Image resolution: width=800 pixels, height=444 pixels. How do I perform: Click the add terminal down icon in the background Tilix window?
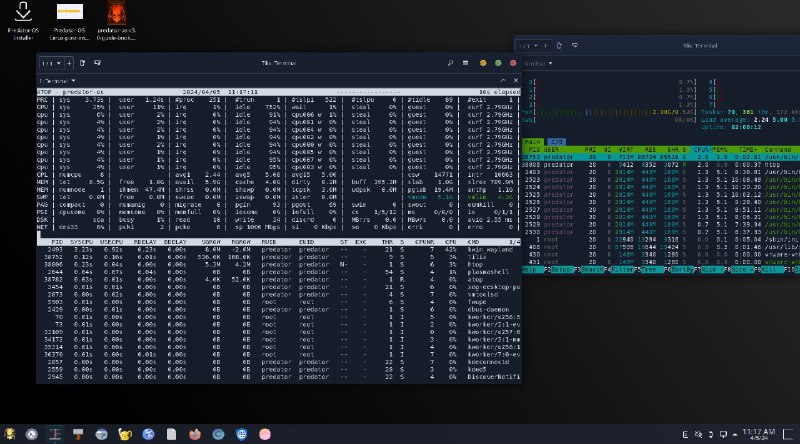point(574,46)
